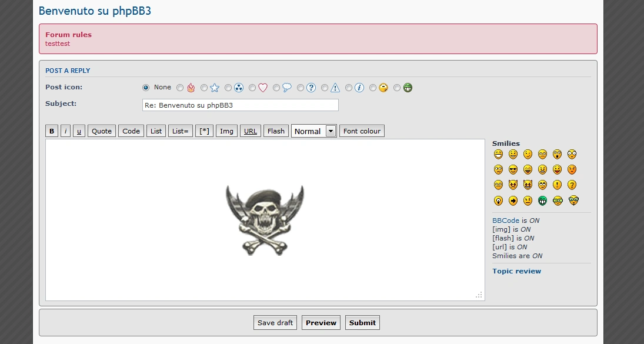Apply bold with the B button
This screenshot has height=344, width=644.
coord(52,131)
